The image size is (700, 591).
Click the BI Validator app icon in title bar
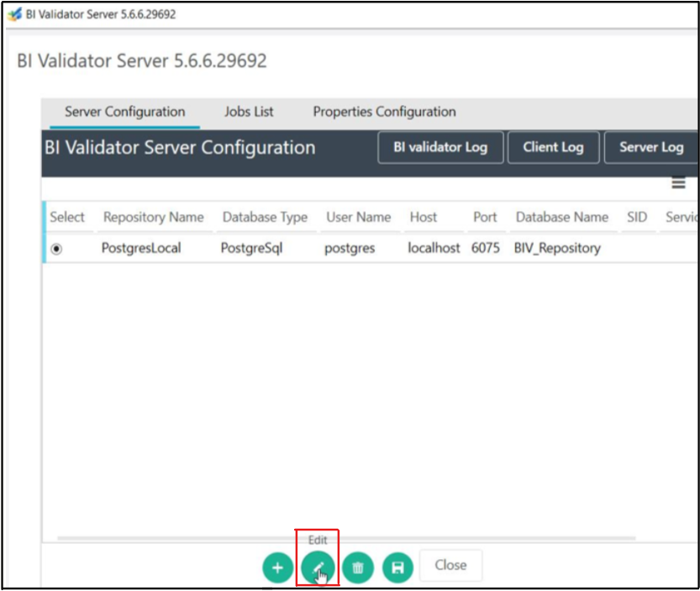coord(14,14)
